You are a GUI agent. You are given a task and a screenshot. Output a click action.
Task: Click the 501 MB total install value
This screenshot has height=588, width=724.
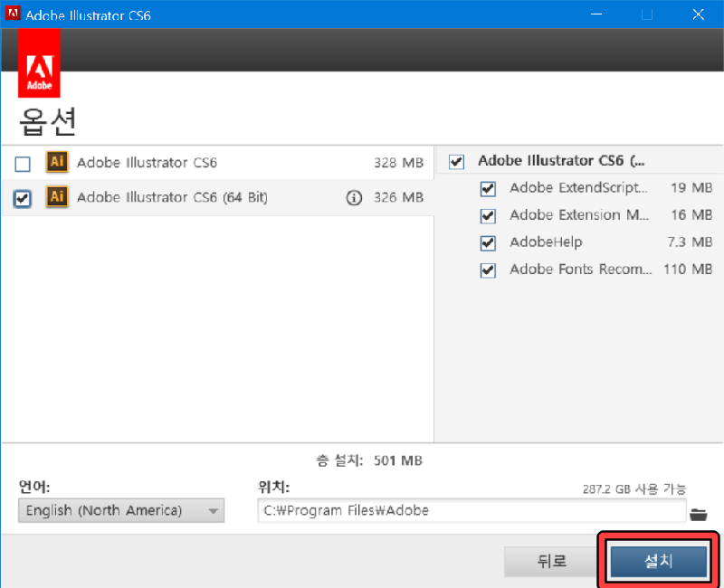(x=398, y=460)
